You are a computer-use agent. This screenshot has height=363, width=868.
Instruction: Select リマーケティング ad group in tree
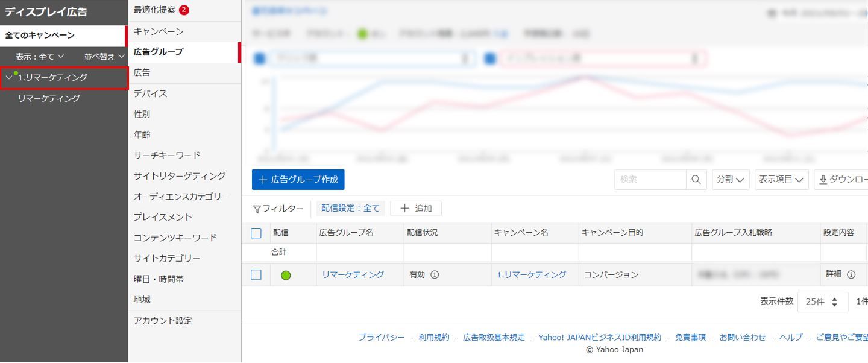point(49,98)
